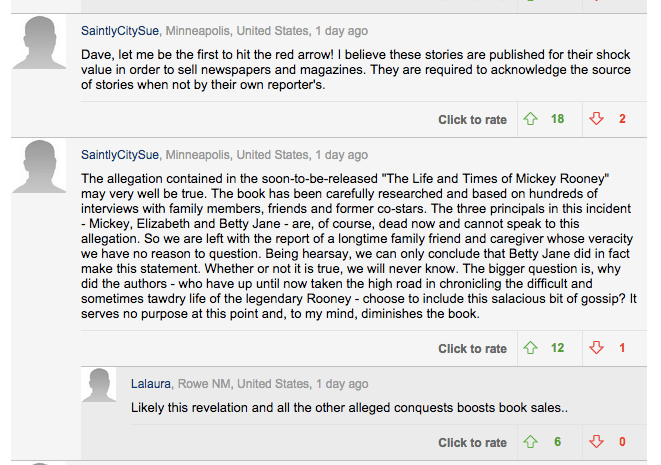
Task: Click 'Click to rate' on the 12-upvote comment
Action: tap(472, 349)
